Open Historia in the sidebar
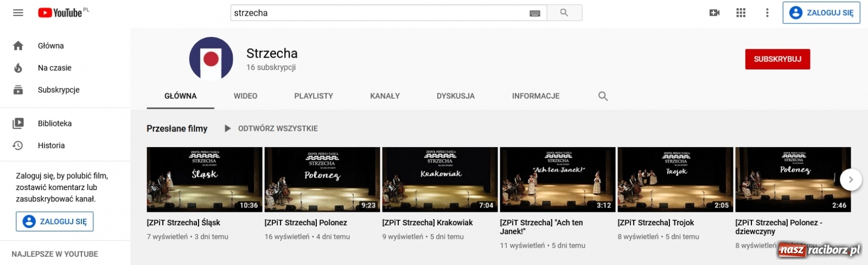The height and width of the screenshot is (265, 868). pos(51,146)
